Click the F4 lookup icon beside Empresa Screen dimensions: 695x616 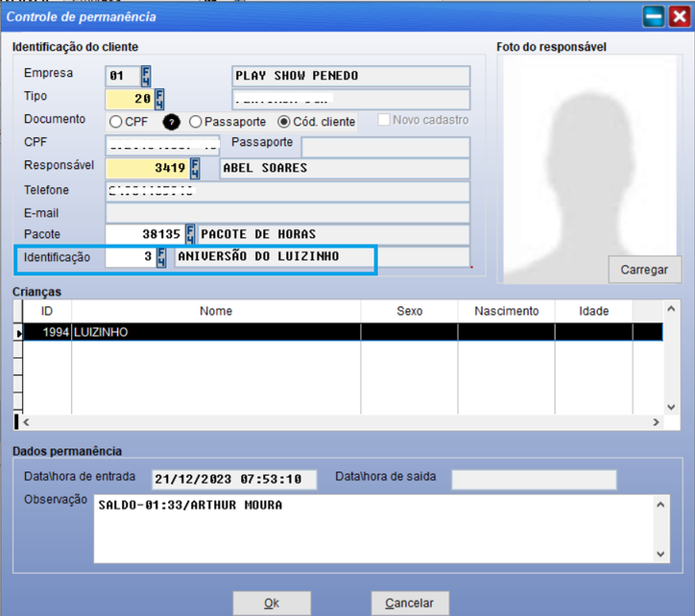(x=146, y=77)
